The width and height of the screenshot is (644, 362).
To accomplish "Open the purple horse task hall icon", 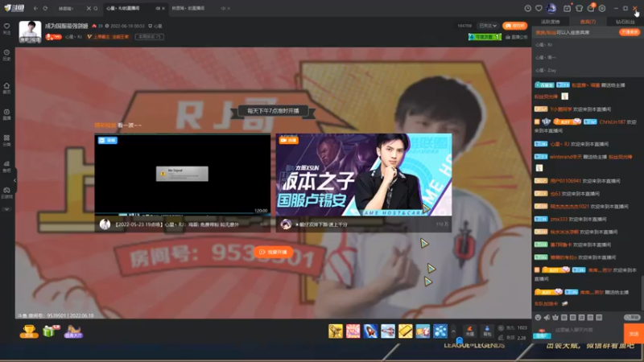I will [73, 331].
